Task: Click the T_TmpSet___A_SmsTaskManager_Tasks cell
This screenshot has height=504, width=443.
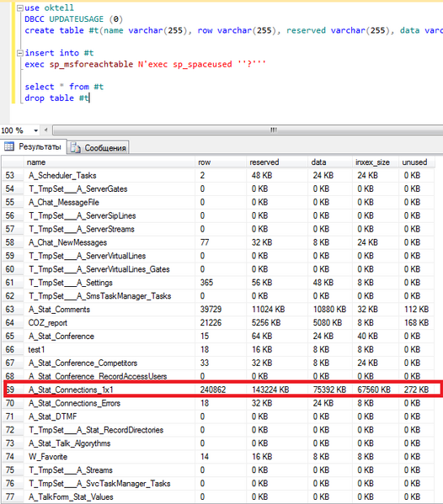Action: pos(109,296)
